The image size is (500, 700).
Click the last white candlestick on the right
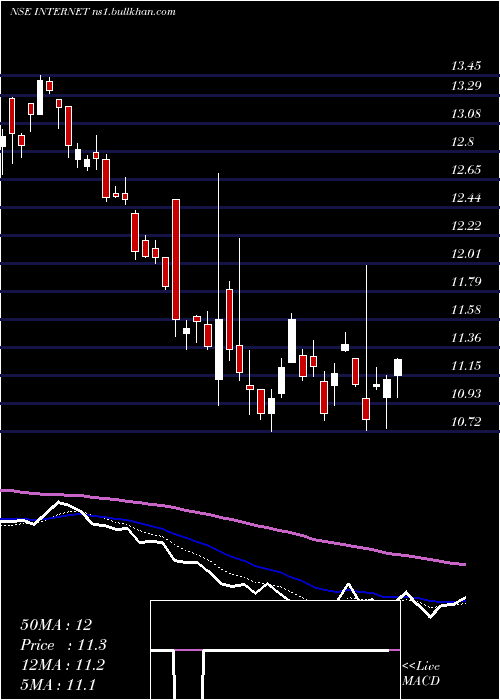click(398, 367)
